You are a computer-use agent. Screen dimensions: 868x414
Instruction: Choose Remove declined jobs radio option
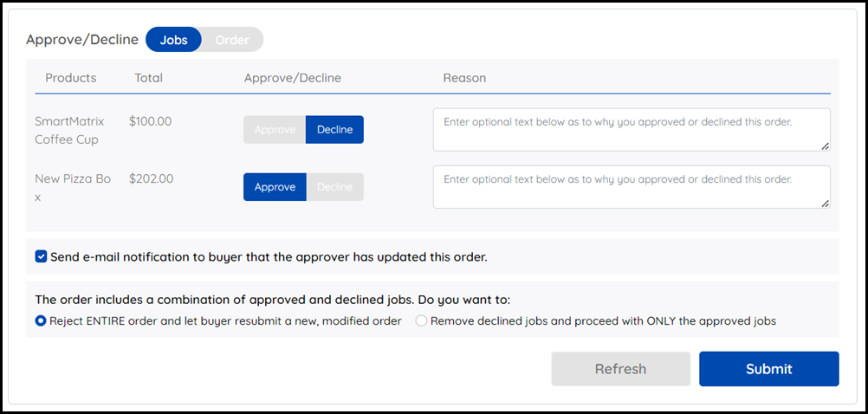pyautogui.click(x=421, y=320)
